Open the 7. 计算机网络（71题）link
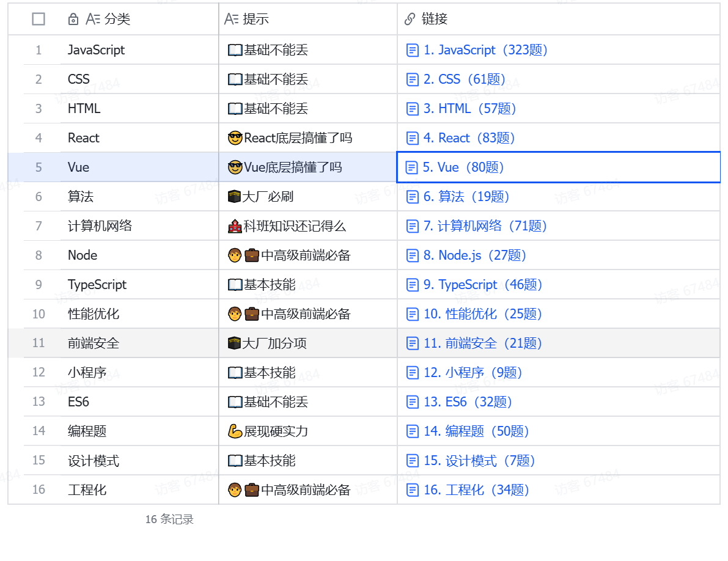 486,226
